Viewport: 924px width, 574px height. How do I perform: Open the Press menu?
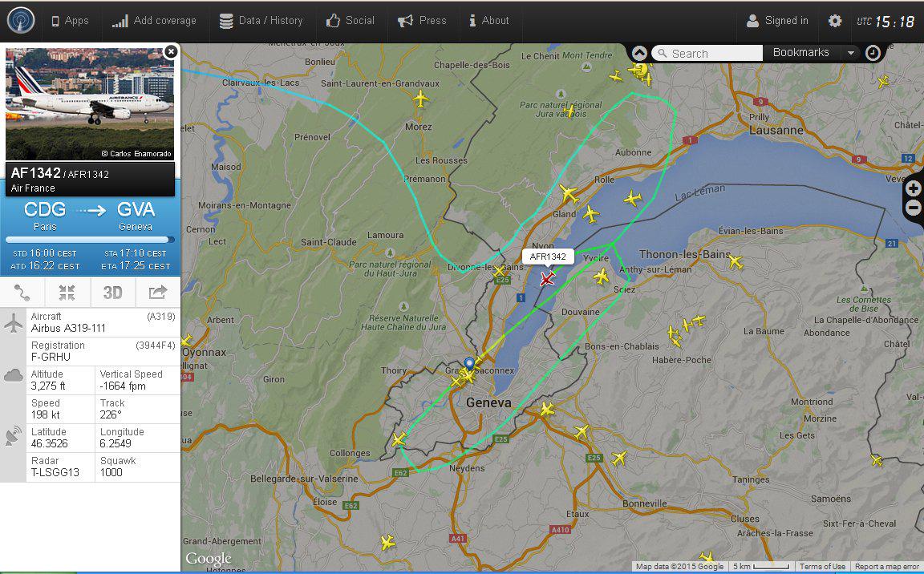[422, 21]
